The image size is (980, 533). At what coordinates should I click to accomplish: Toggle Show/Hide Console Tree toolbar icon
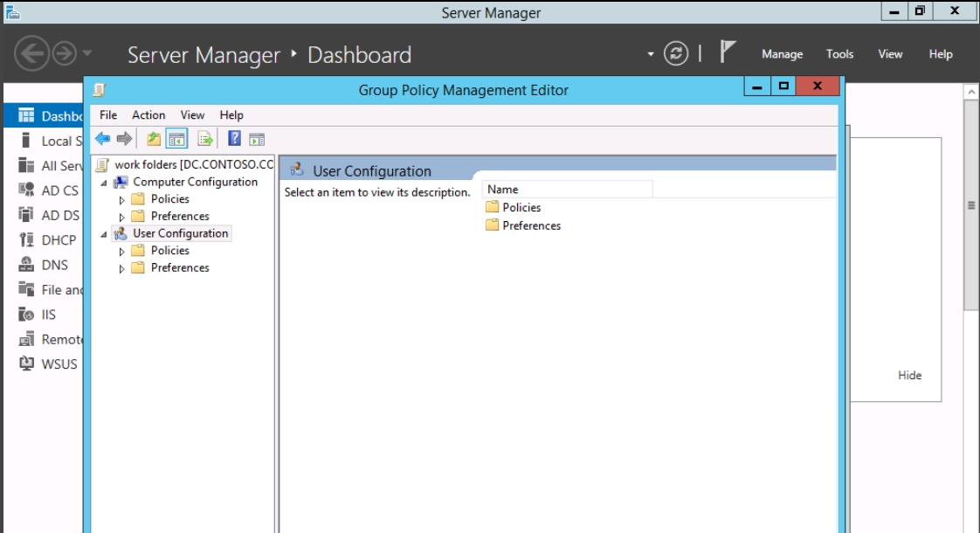177,139
